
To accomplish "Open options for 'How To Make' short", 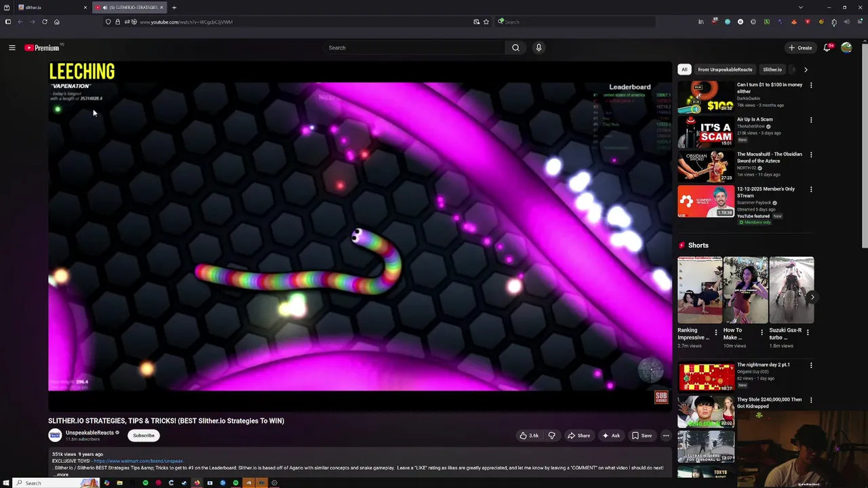I will pos(762,332).
